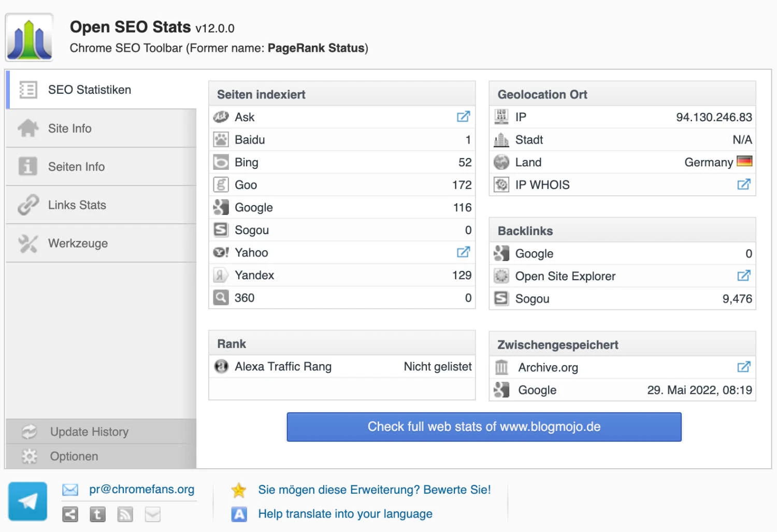The width and height of the screenshot is (777, 532).
Task: Click Update History at the bottom sidebar
Action: click(89, 432)
